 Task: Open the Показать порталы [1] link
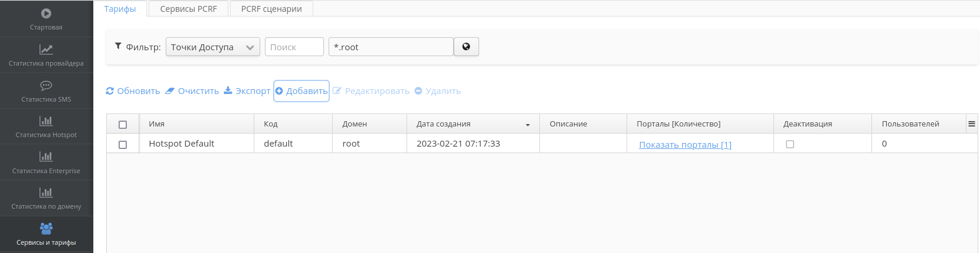(685, 145)
